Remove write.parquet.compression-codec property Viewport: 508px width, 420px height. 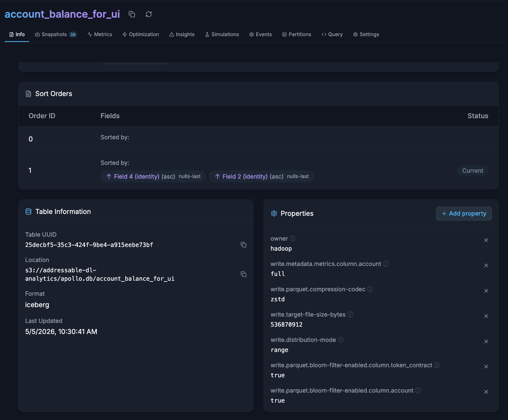point(486,291)
